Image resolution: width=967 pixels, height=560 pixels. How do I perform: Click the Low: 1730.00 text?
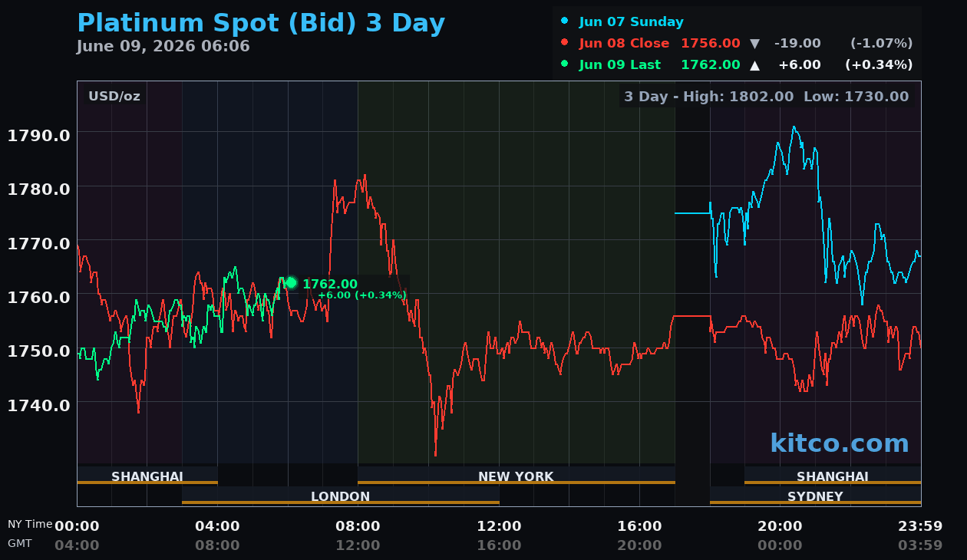pyautogui.click(x=856, y=97)
